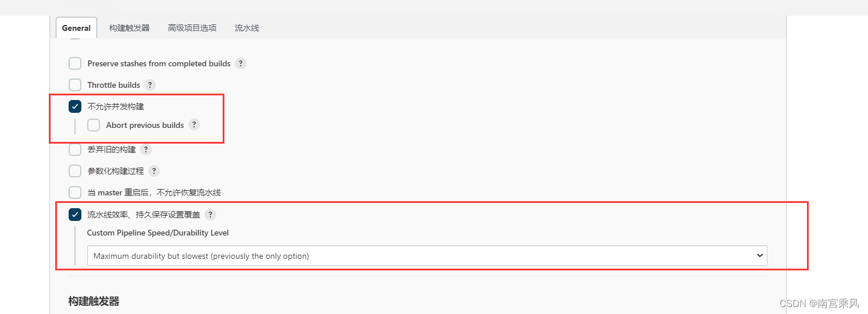This screenshot has width=868, height=314.
Task: Select the General tab
Action: pos(76,28)
